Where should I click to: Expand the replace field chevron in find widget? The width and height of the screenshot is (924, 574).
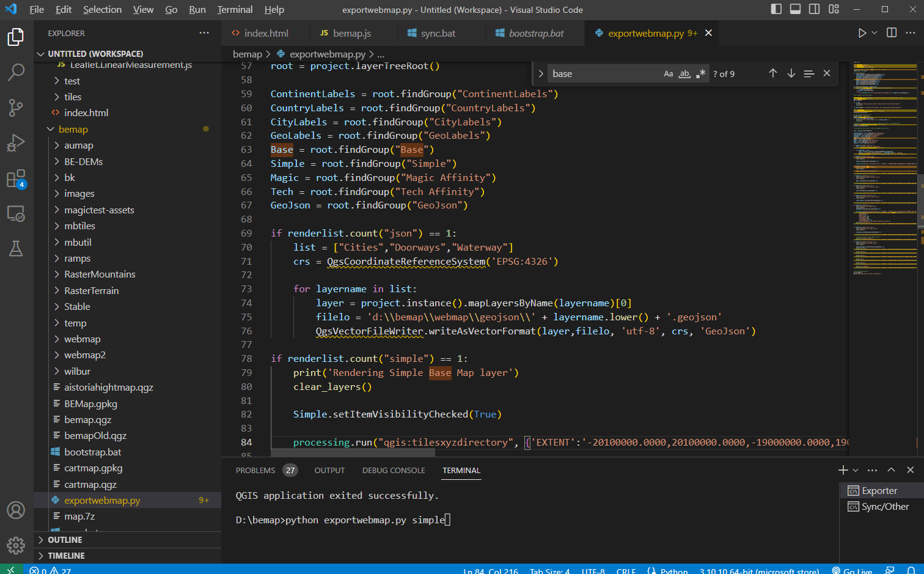[541, 74]
